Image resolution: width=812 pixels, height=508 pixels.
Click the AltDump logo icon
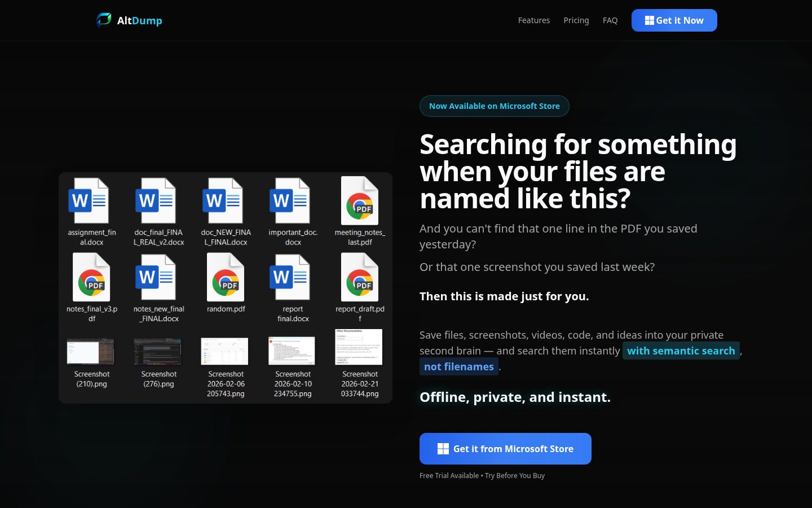(x=104, y=20)
